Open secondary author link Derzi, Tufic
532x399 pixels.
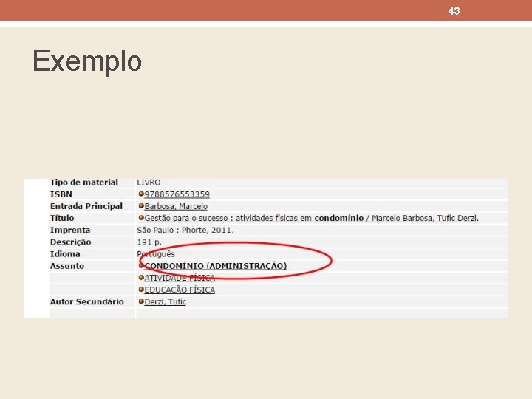165,301
